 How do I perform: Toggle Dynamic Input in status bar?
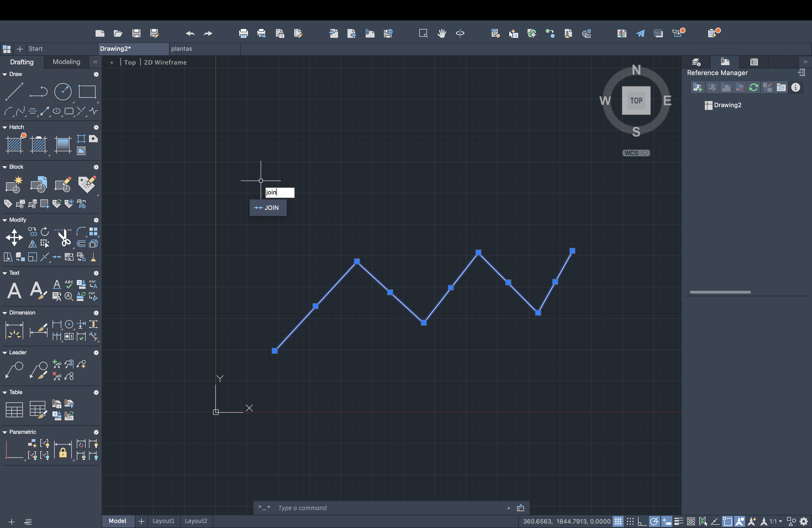point(666,521)
